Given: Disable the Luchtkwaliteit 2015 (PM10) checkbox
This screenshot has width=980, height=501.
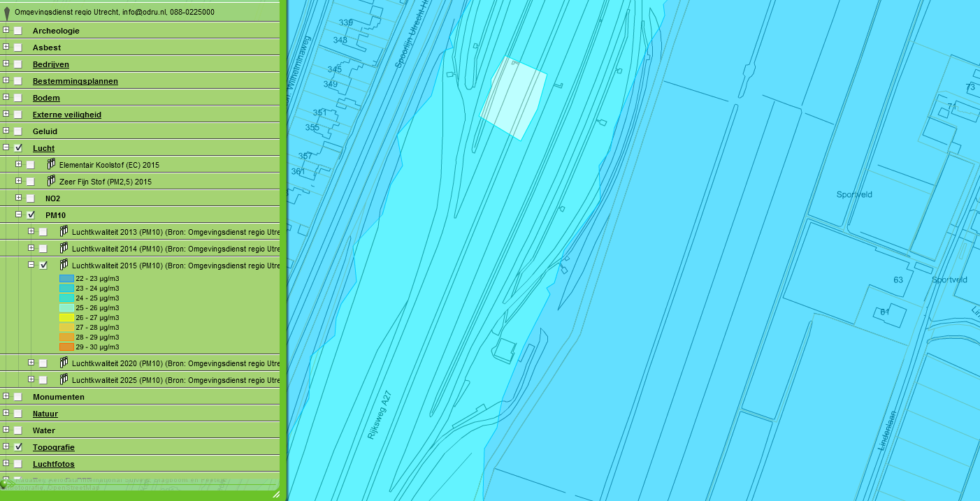Looking at the screenshot, I should click(x=43, y=266).
